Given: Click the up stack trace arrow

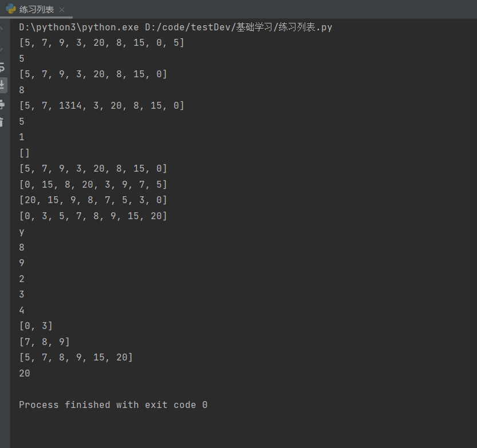Looking at the screenshot, I should (x=3, y=30).
